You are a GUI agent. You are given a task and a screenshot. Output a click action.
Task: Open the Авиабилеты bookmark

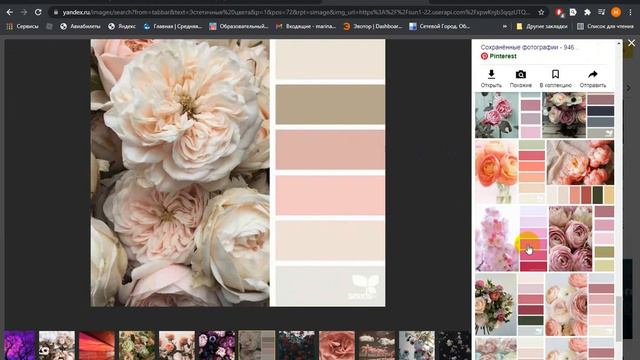[80, 26]
